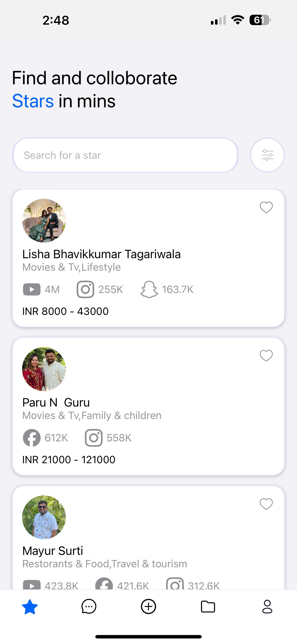The width and height of the screenshot is (297, 644).
Task: Go to the profile tab
Action: click(x=267, y=607)
